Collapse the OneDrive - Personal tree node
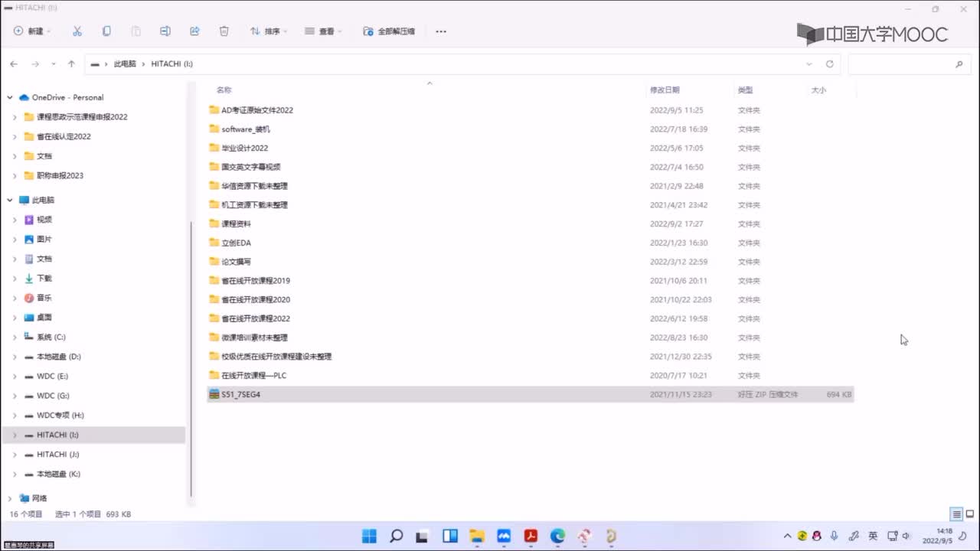 [10, 97]
